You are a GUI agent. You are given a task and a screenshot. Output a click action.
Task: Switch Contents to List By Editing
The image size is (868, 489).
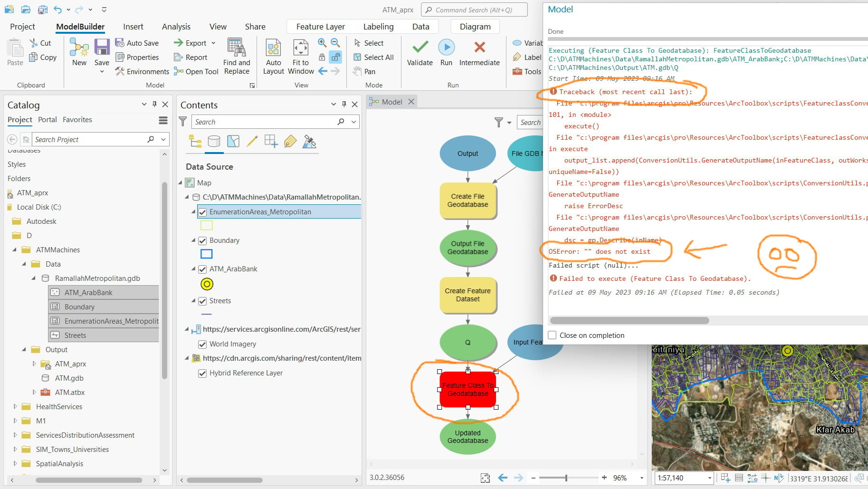252,141
